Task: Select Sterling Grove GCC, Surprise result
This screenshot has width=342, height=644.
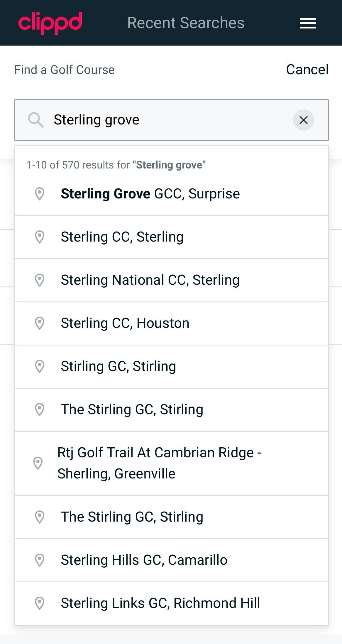Action: tap(150, 194)
